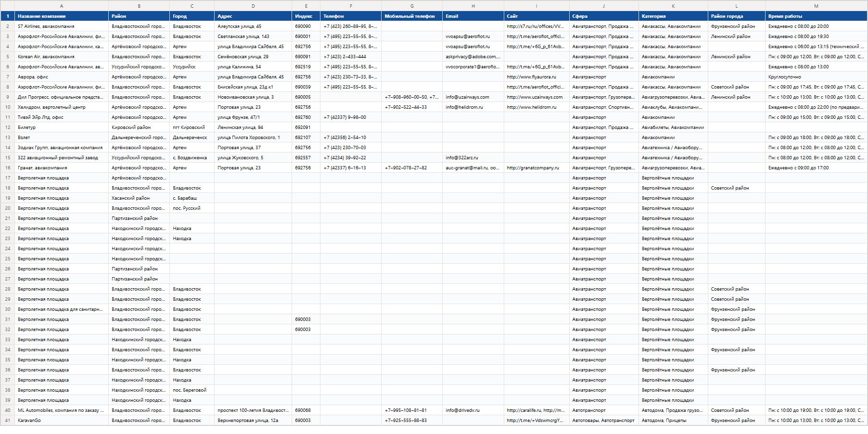Screen dimensions: 868x434
Task: Click the 'Email' header cell
Action: coord(473,16)
